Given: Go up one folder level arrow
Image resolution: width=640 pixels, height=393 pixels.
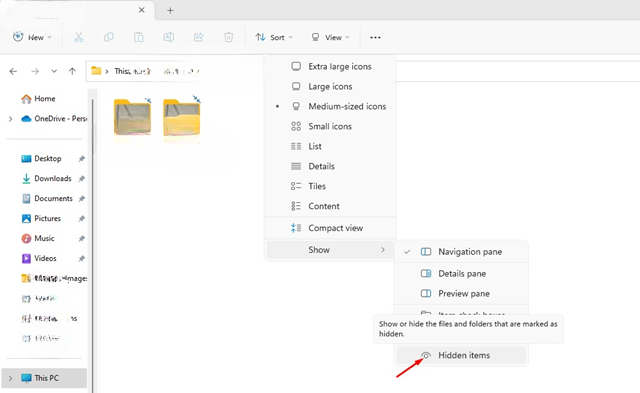Looking at the screenshot, I should [72, 71].
